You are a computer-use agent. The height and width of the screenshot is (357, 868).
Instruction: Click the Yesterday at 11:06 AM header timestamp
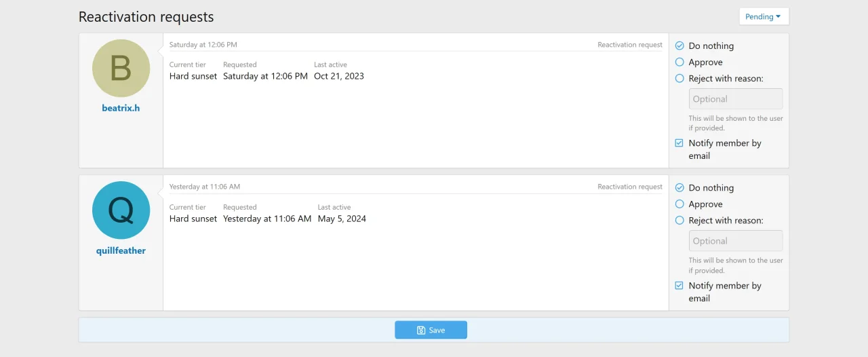pos(205,187)
